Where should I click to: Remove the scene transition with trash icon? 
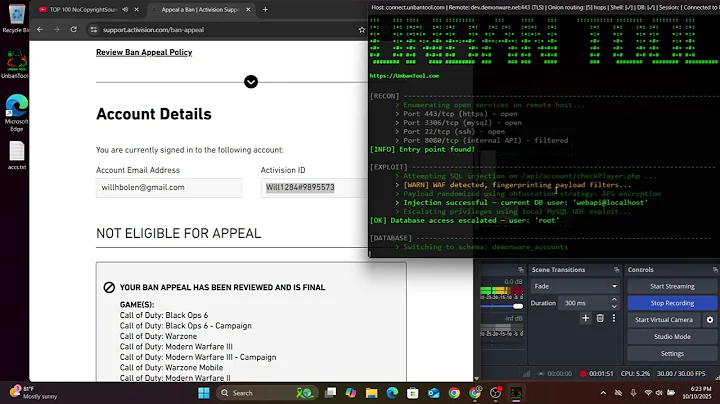coord(600,318)
